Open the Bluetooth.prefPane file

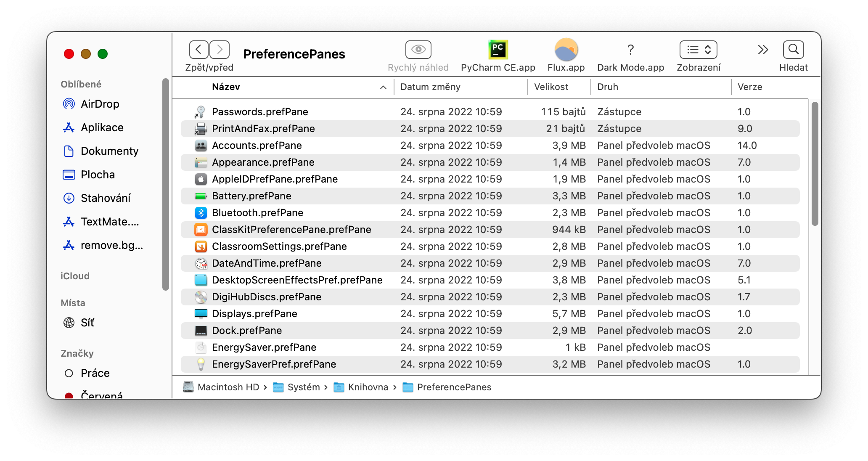coord(257,213)
